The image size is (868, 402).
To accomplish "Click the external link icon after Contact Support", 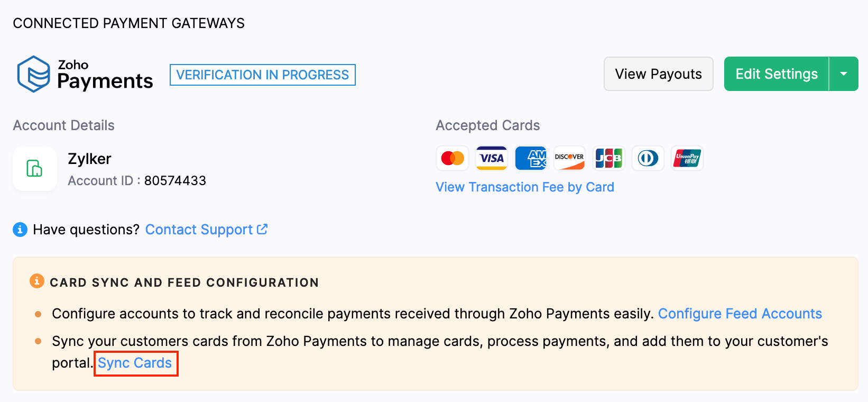I will 262,229.
